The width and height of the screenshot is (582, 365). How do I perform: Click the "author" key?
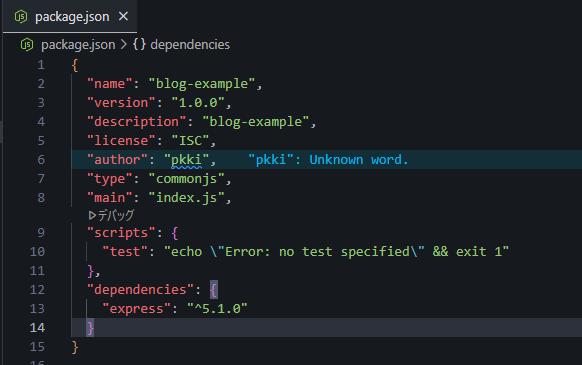point(117,160)
